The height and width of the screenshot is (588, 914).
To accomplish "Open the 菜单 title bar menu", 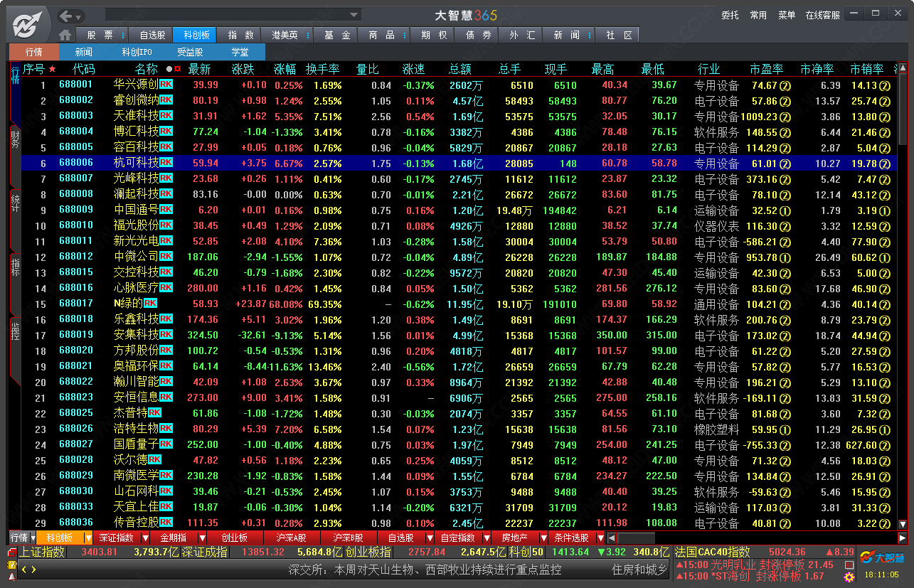I will tap(787, 15).
